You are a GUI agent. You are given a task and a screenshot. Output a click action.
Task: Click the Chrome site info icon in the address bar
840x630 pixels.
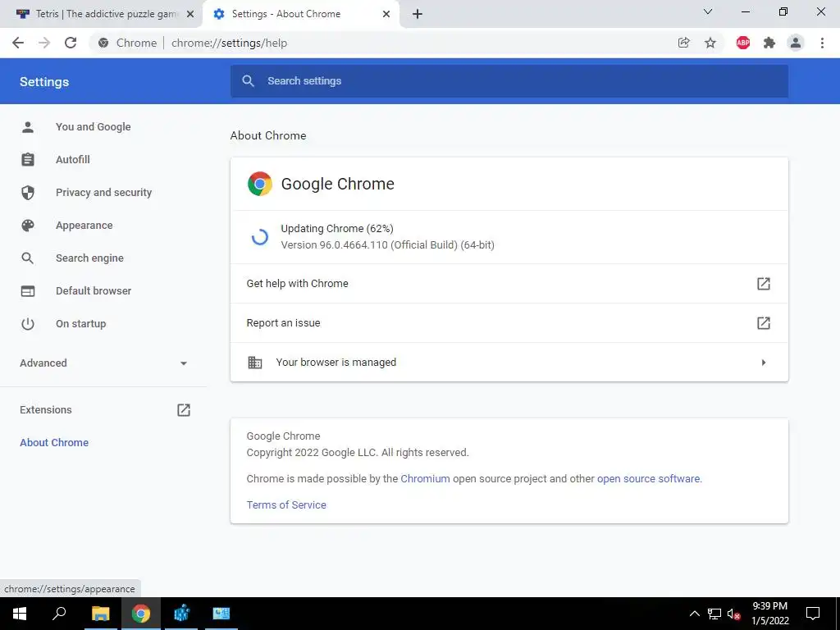103,43
